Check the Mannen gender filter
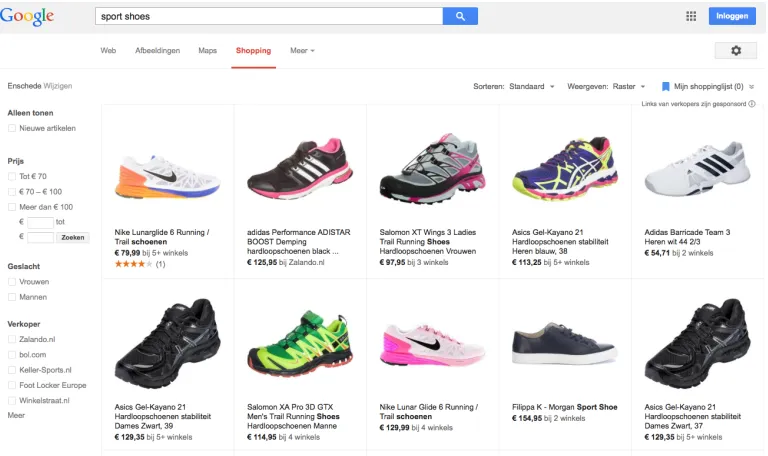The height and width of the screenshot is (456, 768). point(12,297)
